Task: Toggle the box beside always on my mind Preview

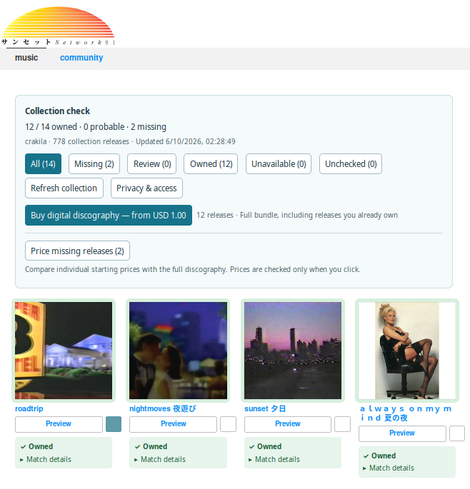Action: tap(457, 433)
